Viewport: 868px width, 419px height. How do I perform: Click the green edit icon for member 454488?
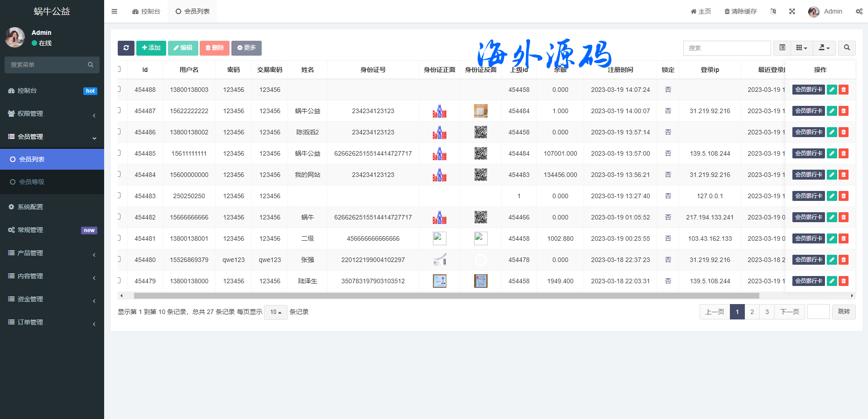[832, 90]
